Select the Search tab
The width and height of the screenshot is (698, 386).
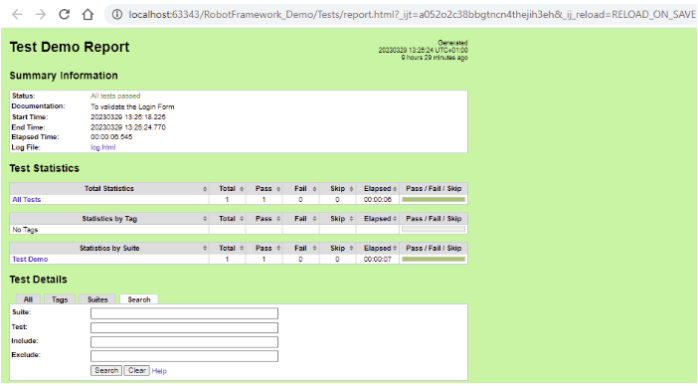139,300
